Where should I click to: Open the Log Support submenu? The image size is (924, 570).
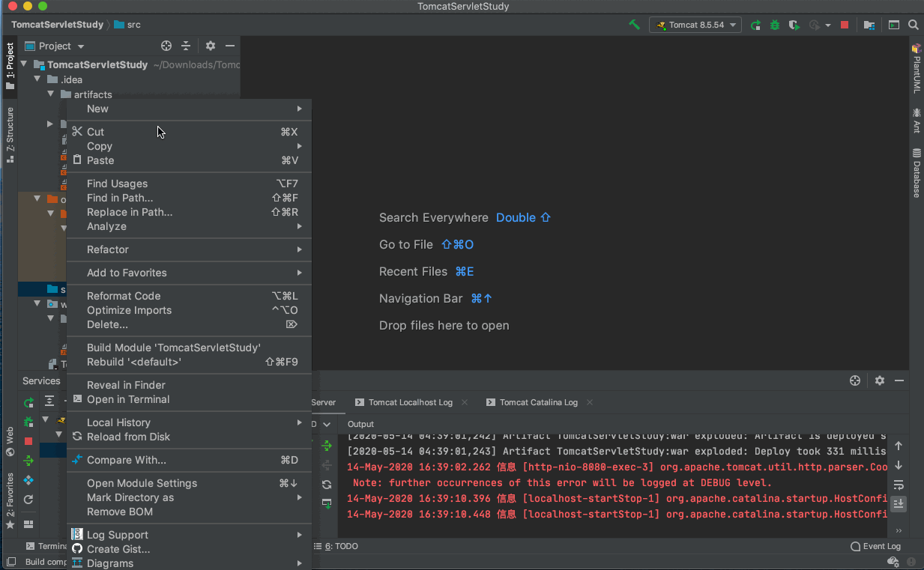click(x=189, y=535)
